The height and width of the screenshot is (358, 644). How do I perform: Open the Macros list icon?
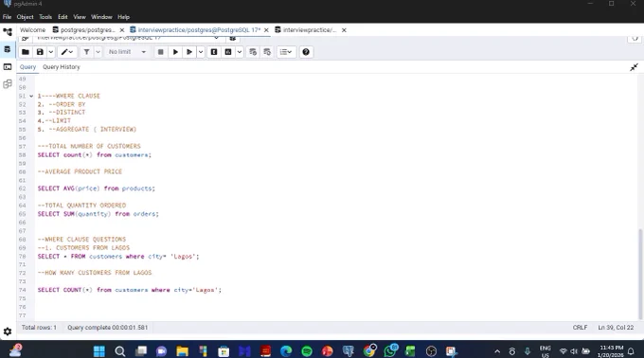[x=286, y=52]
